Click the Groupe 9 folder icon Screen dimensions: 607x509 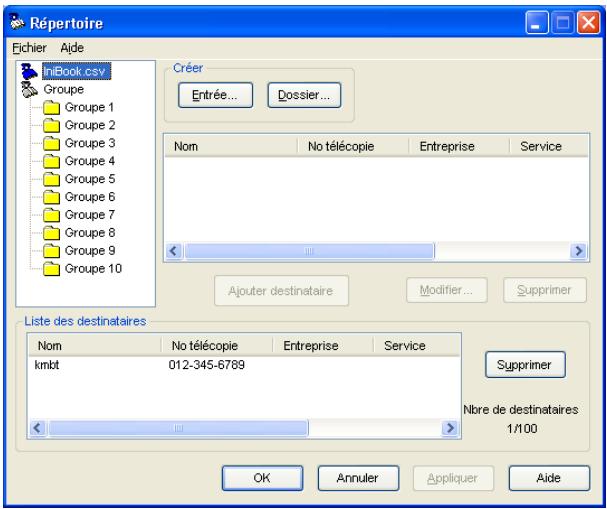click(x=51, y=251)
